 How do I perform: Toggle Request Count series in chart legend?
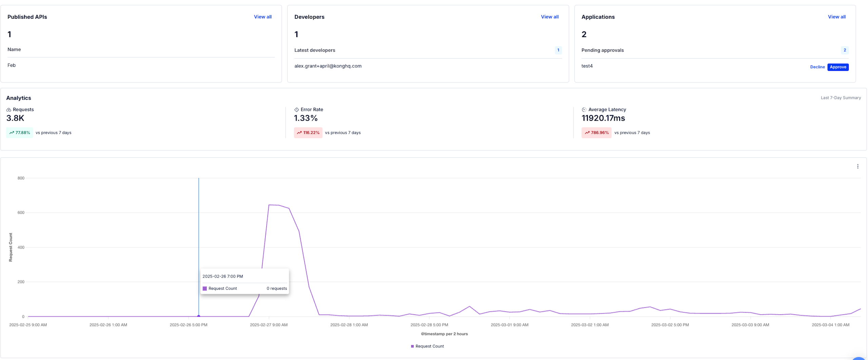(427, 346)
